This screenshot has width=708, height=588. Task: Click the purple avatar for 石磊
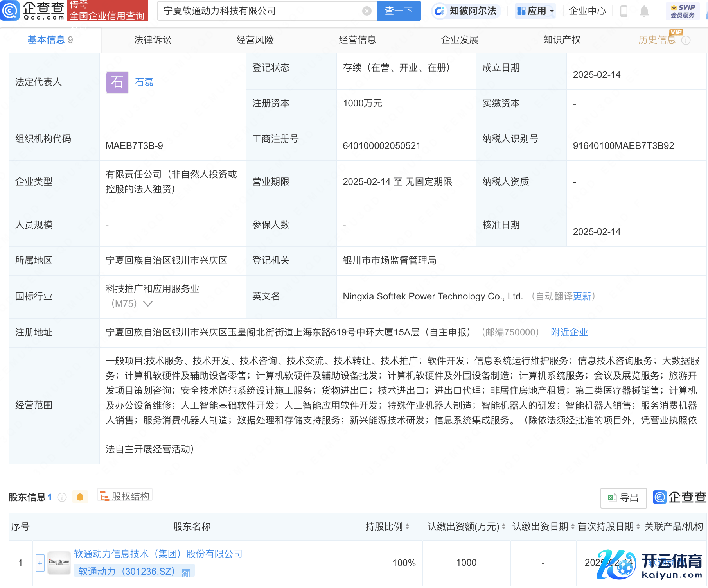tap(117, 82)
